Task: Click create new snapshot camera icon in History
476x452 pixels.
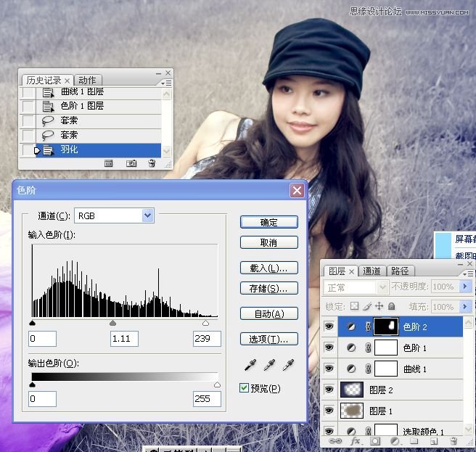Action: (x=131, y=164)
